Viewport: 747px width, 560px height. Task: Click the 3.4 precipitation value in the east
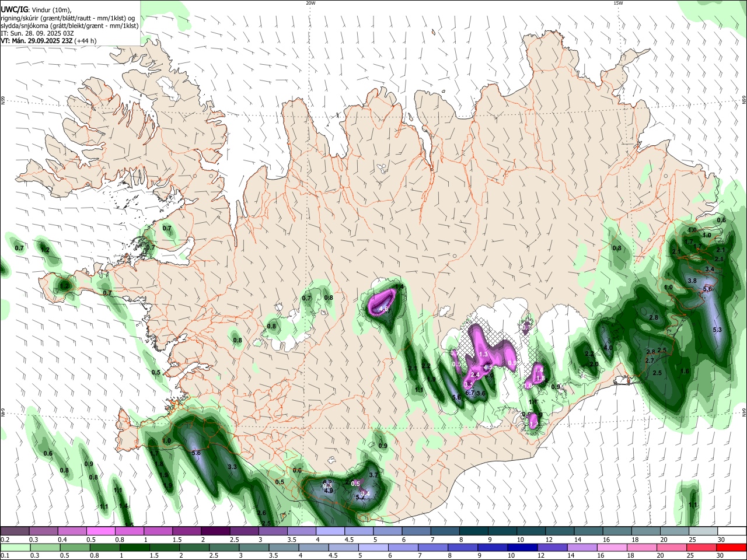(710, 269)
